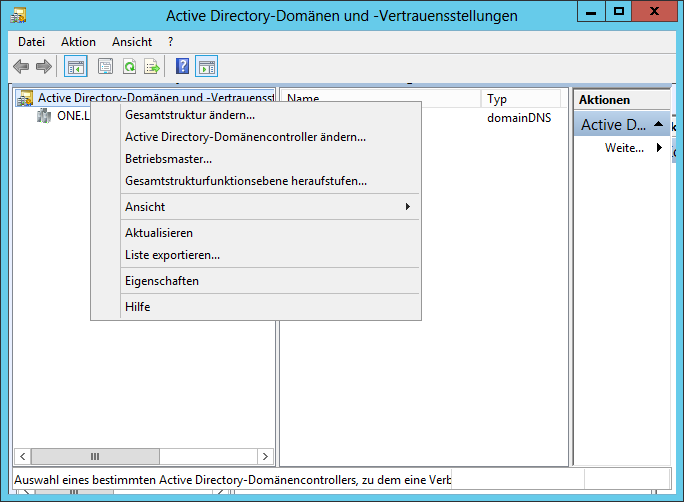
Task: Toggle the show/hide console tree icon
Action: (76, 67)
